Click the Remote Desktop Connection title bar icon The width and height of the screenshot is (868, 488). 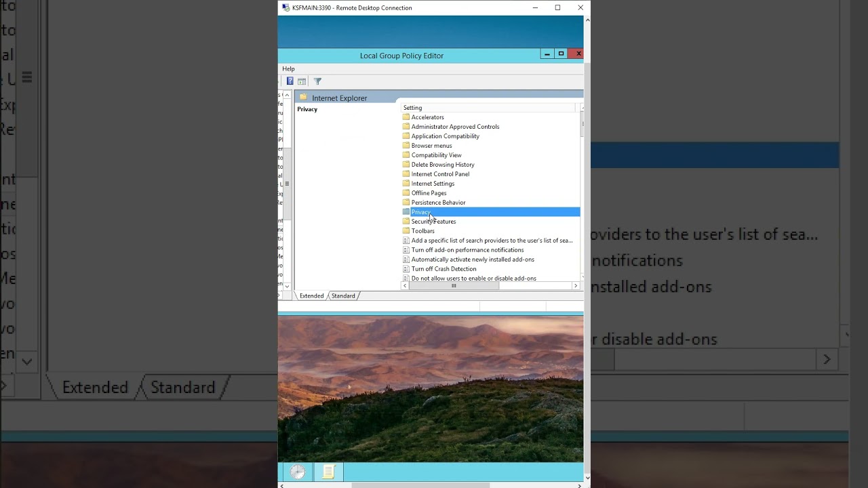click(285, 7)
